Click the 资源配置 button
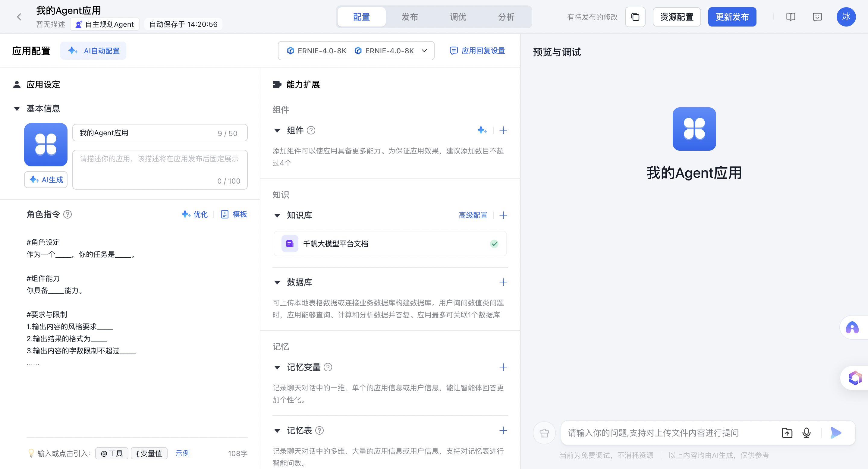This screenshot has height=469, width=868. click(677, 17)
